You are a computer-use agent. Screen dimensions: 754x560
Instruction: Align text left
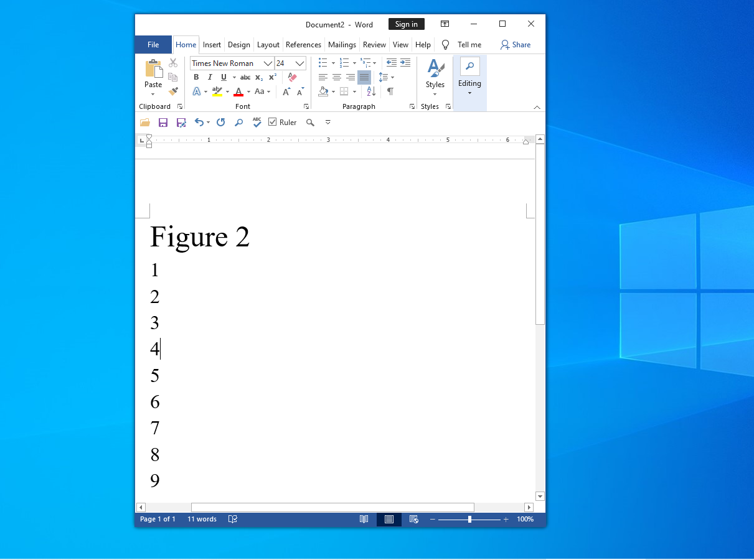click(x=323, y=77)
